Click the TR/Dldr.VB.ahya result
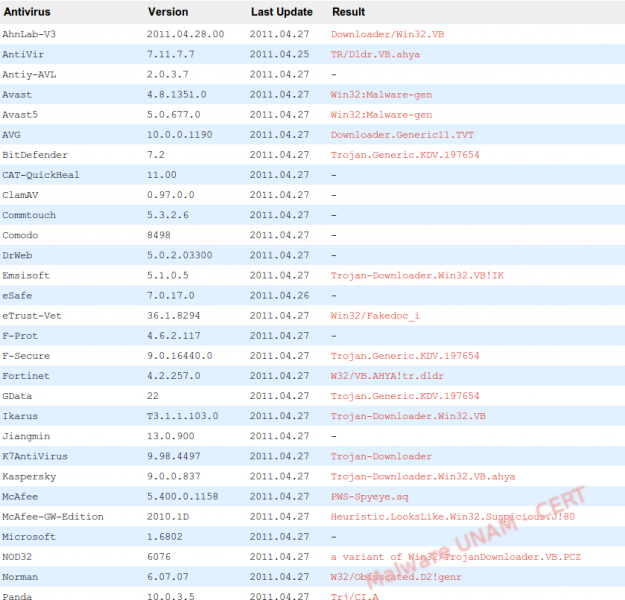625x600 pixels. click(x=375, y=54)
